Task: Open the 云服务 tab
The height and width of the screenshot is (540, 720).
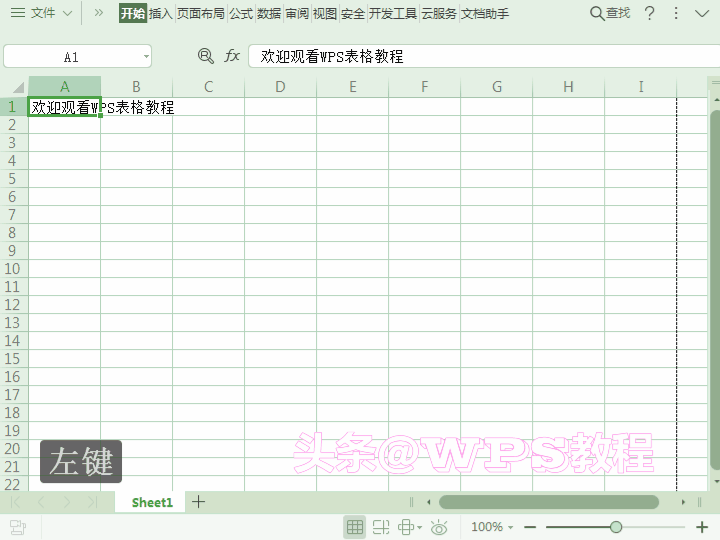Action: coord(439,13)
